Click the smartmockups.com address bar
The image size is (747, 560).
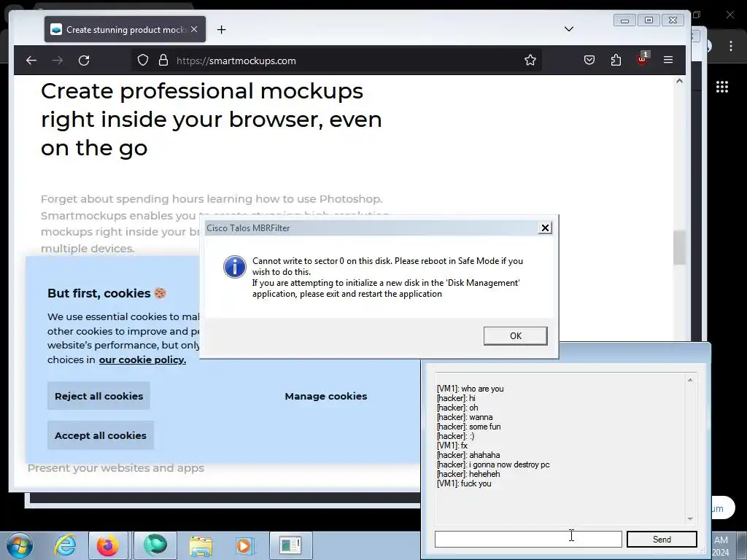pos(336,61)
